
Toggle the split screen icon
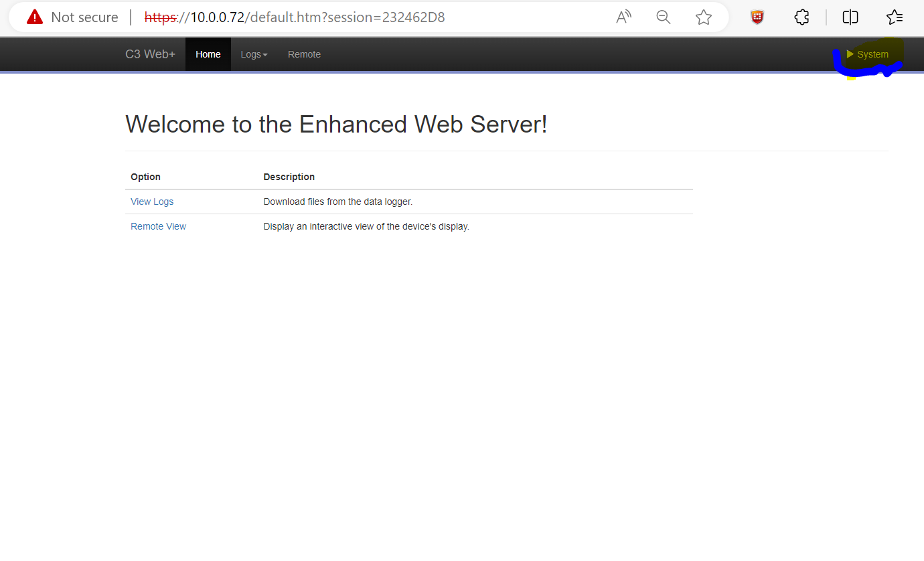pos(850,17)
